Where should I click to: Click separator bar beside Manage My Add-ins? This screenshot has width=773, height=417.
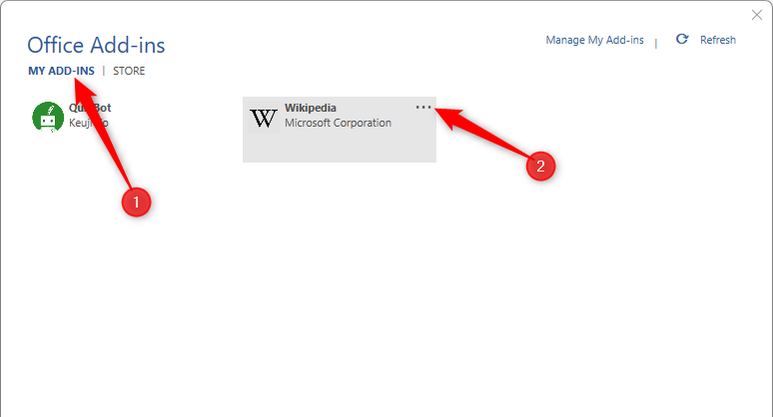(x=656, y=43)
